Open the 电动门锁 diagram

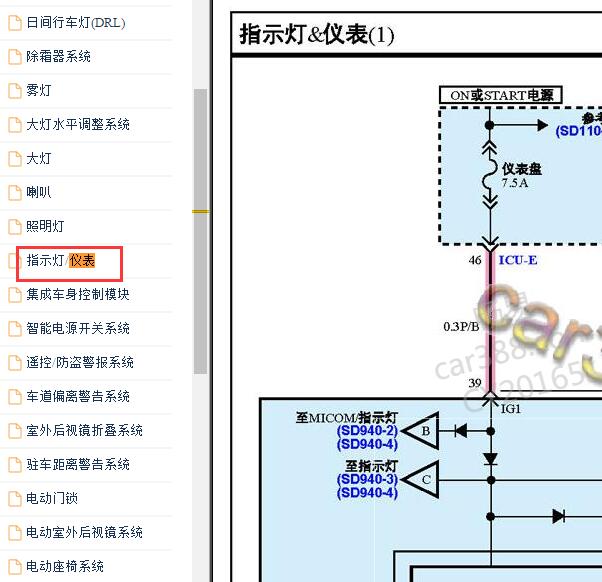[x=52, y=498]
